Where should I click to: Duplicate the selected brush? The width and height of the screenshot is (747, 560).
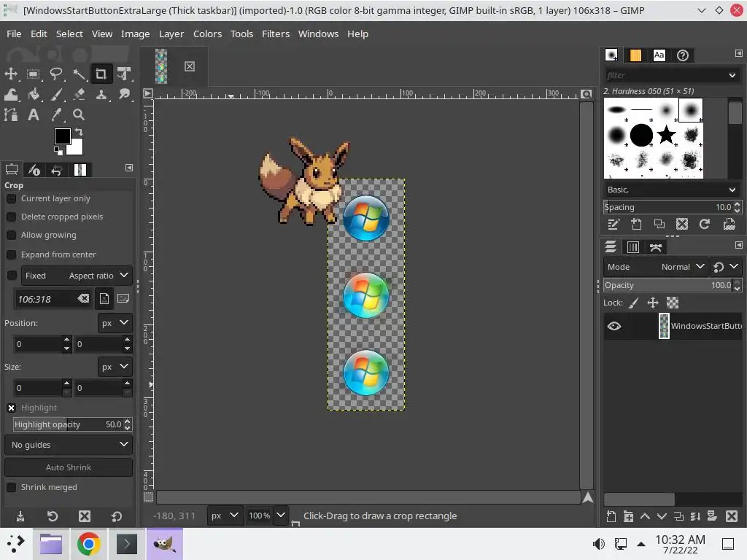coord(659,225)
